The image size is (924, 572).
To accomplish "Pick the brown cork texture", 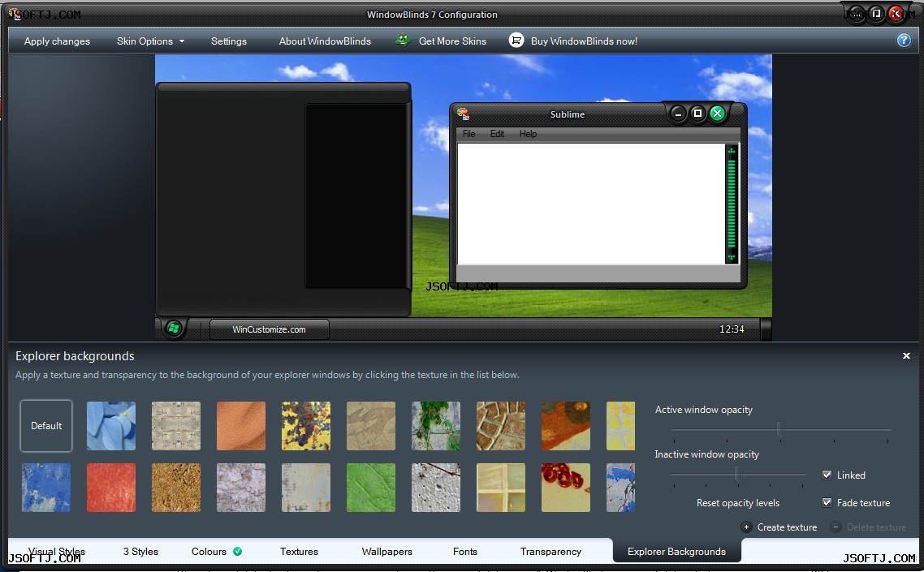I will (175, 487).
